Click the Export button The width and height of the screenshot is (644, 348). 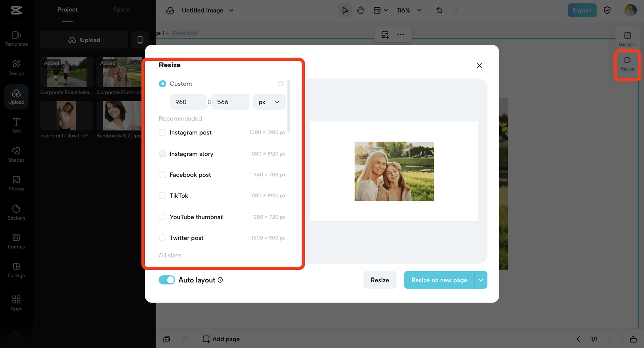pyautogui.click(x=582, y=10)
